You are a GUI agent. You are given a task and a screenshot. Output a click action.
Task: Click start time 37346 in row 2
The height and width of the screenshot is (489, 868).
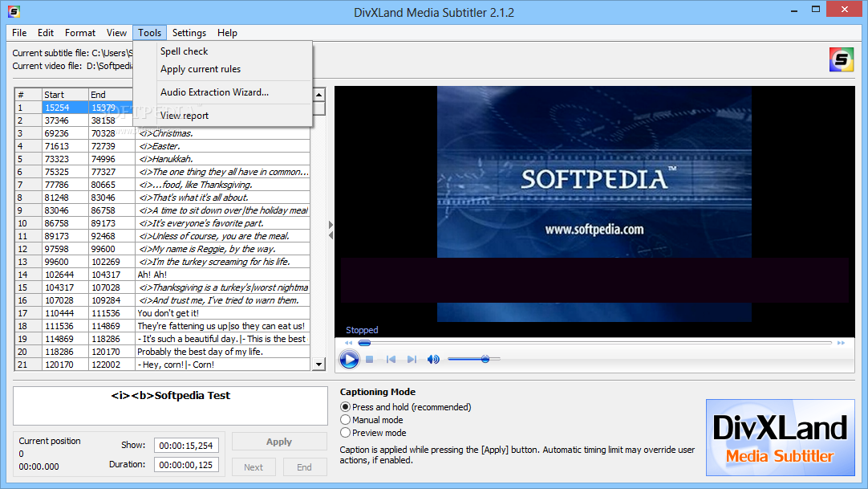[65, 120]
